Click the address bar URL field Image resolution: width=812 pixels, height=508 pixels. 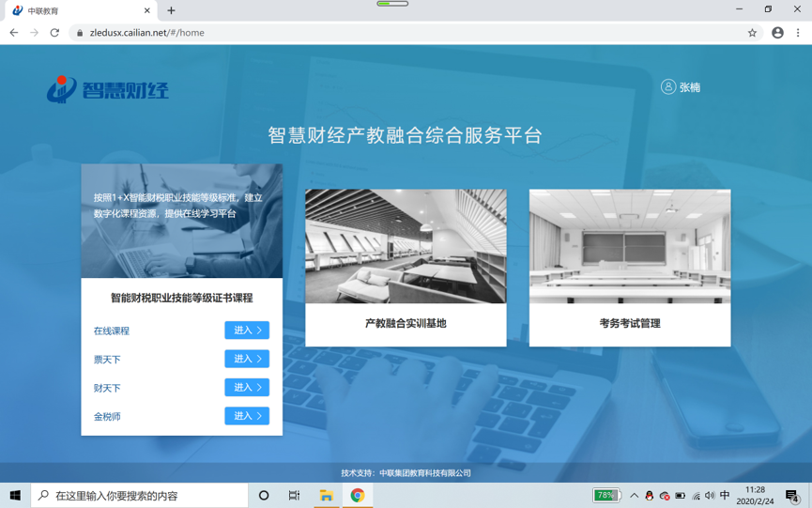pos(375,33)
